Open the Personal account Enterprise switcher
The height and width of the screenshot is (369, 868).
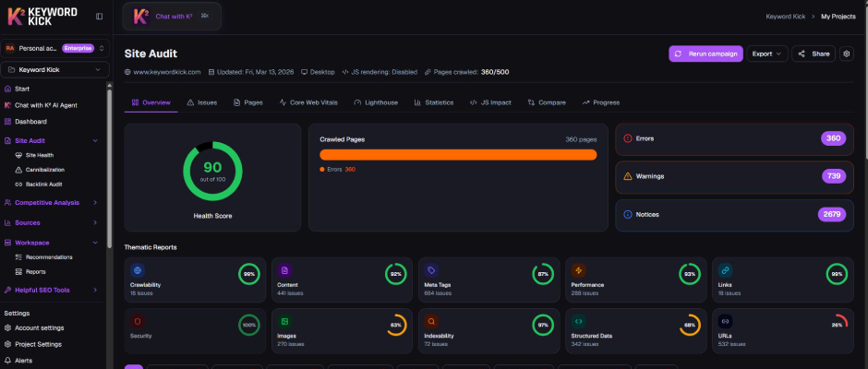55,48
